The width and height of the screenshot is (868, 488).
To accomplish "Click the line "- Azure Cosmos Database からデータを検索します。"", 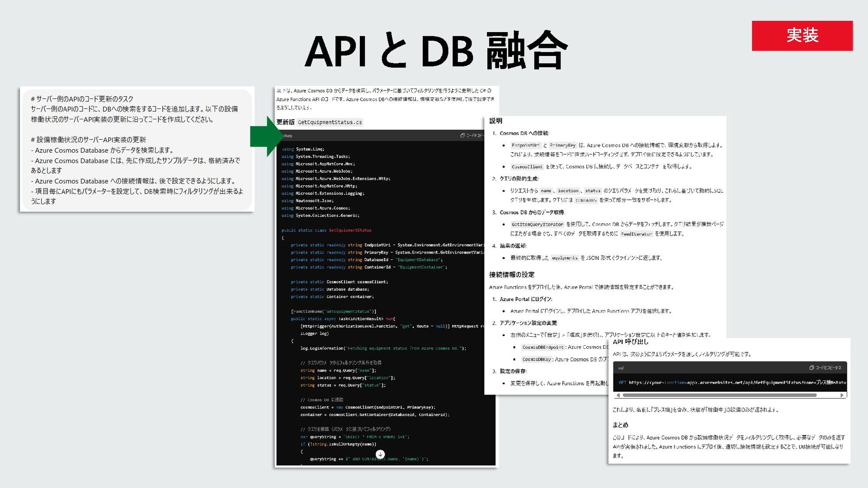I will [102, 150].
